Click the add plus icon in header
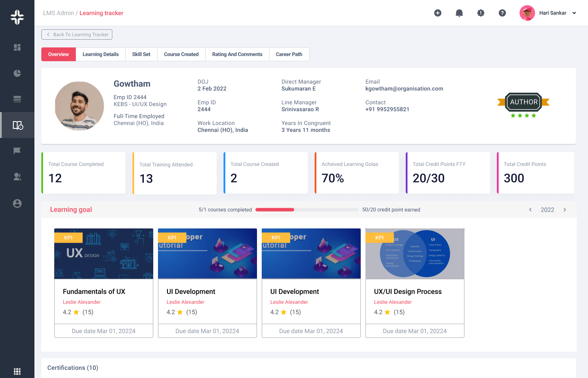The height and width of the screenshot is (378, 588). (438, 13)
